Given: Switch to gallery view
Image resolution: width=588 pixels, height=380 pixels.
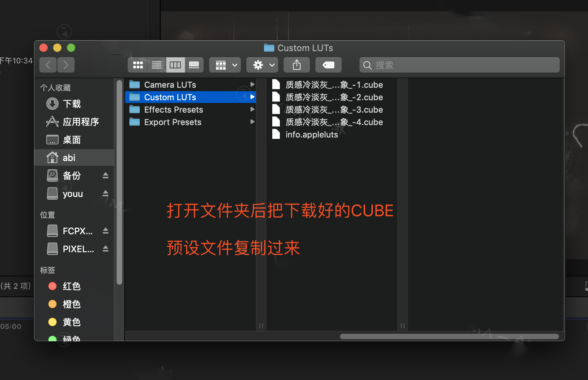Looking at the screenshot, I should (194, 65).
